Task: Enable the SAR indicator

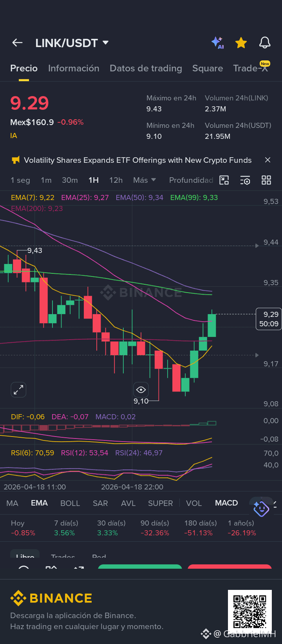Action: pos(100,503)
